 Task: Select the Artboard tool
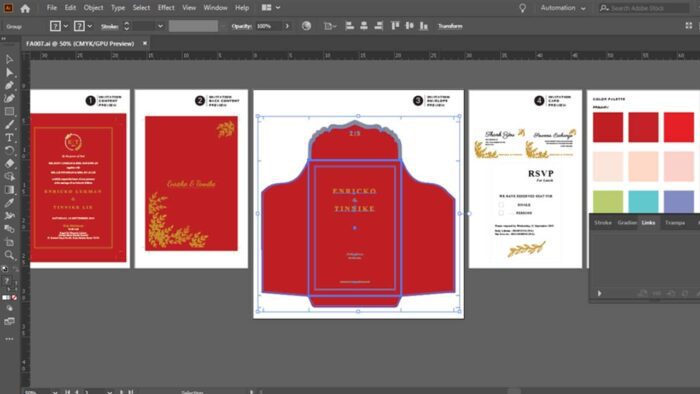(9, 242)
